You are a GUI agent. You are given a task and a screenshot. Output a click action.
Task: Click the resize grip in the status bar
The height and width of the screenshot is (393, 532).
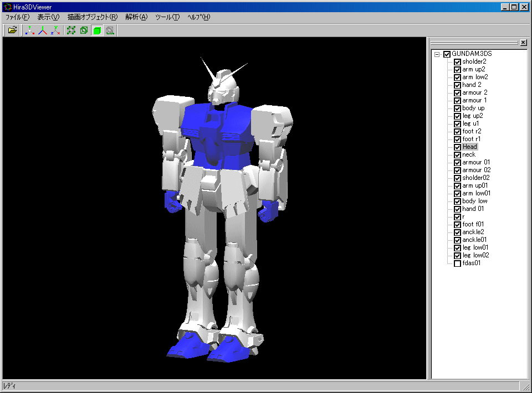click(x=526, y=386)
